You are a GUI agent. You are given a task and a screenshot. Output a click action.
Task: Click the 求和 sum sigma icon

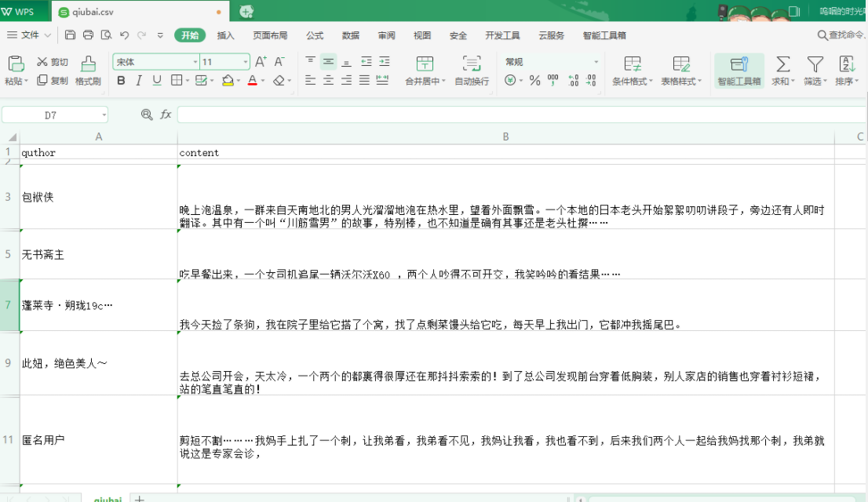click(x=782, y=64)
